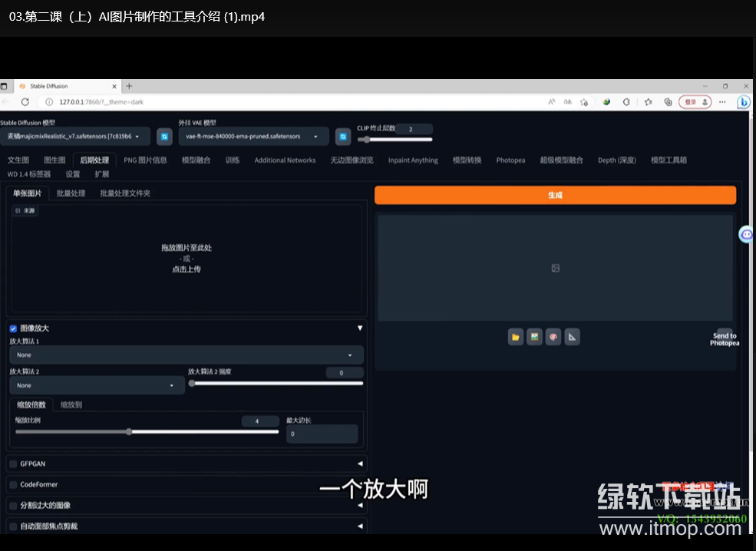Click the browser 登录 sign-in button
Screen dimensions: 756x551
coord(695,102)
